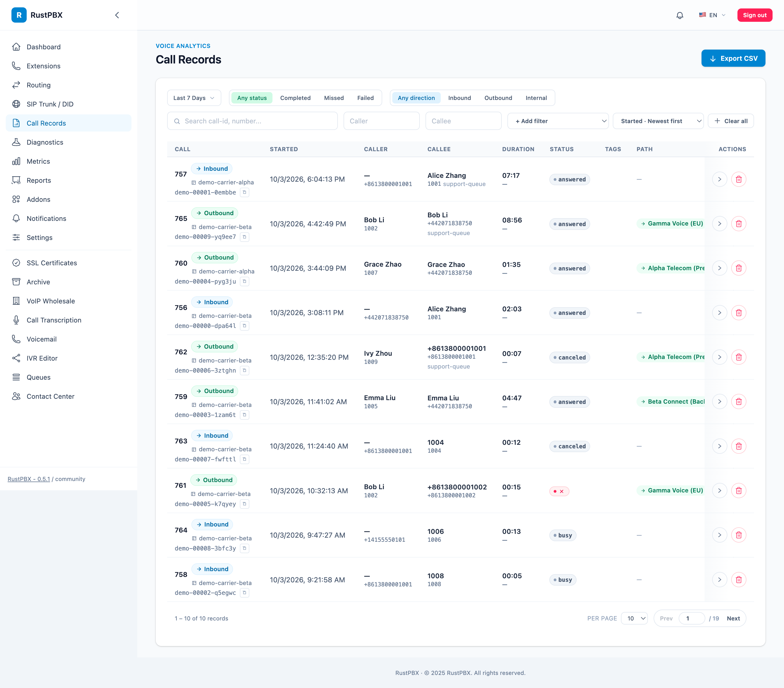Copy call id demo-00004-pyg3ju
Viewport: 784px width, 688px height.
(244, 281)
